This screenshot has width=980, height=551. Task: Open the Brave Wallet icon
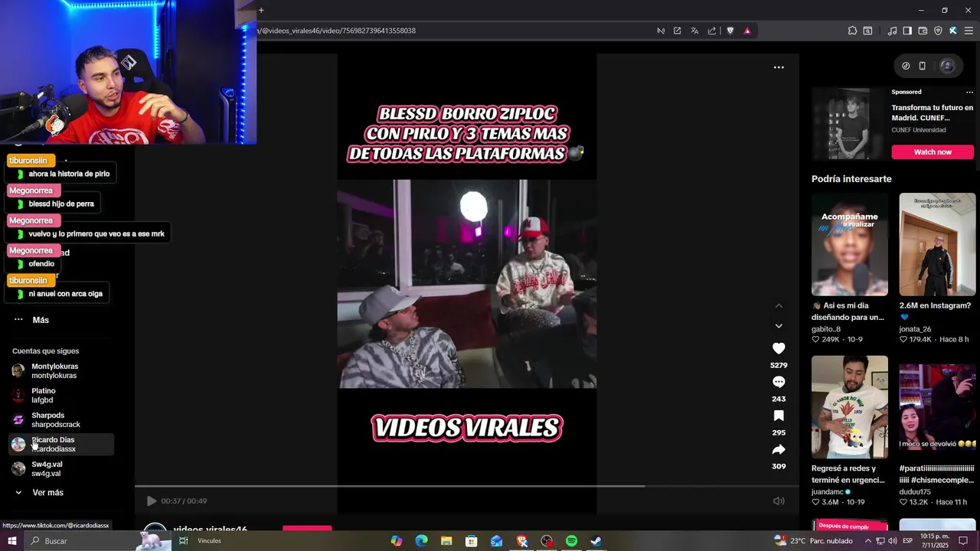pos(923,31)
